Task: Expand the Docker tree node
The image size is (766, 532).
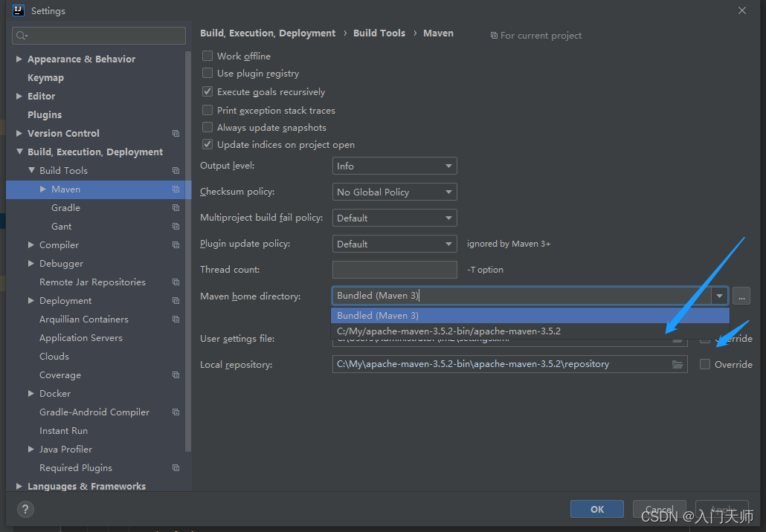Action: pos(30,393)
